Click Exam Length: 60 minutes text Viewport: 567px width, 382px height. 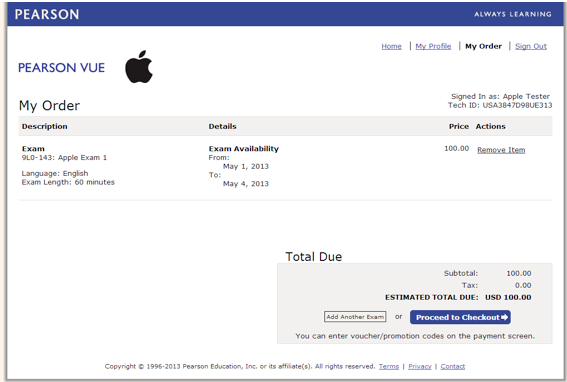coord(68,182)
